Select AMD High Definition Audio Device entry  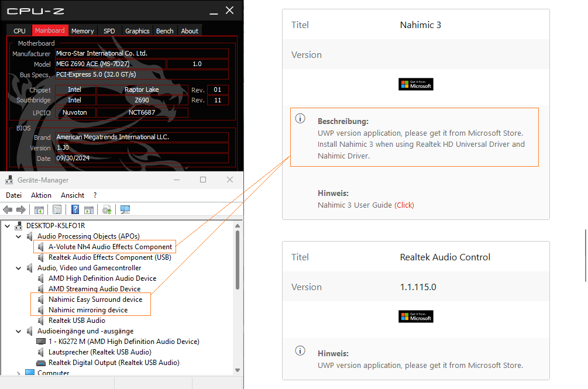pyautogui.click(x=102, y=278)
